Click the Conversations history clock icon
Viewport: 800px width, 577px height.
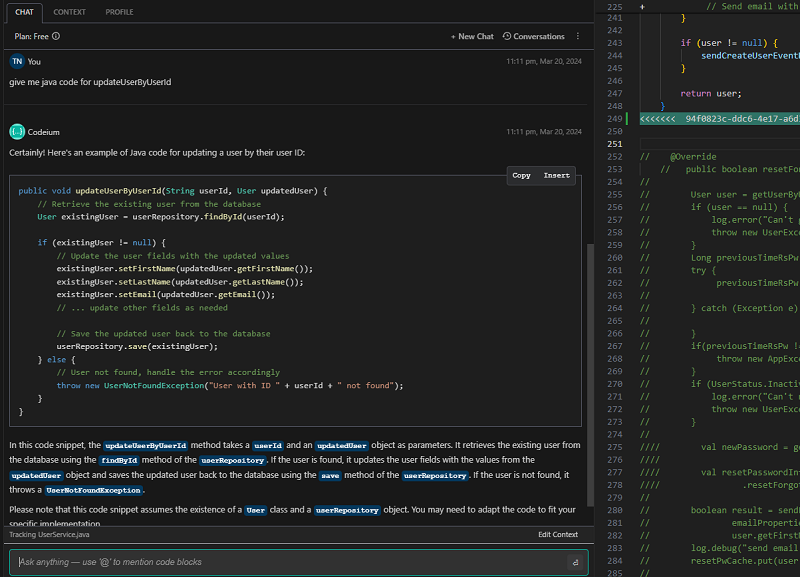point(507,36)
